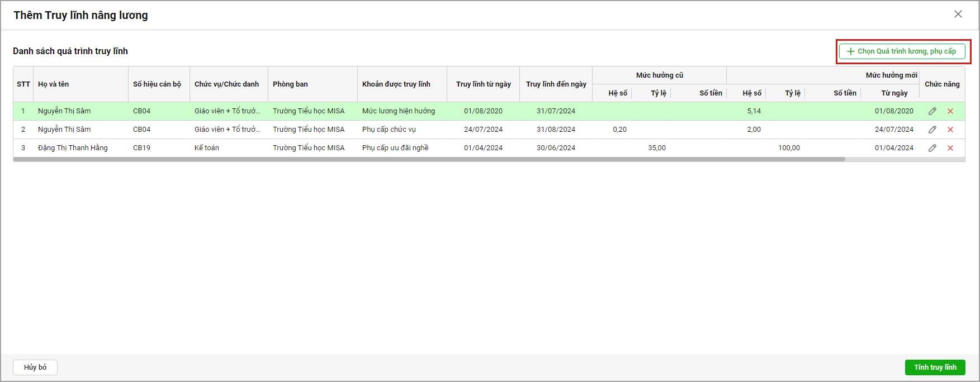Sort by the Họ và tên column header
Screen dimensions: 980x382
pos(54,84)
